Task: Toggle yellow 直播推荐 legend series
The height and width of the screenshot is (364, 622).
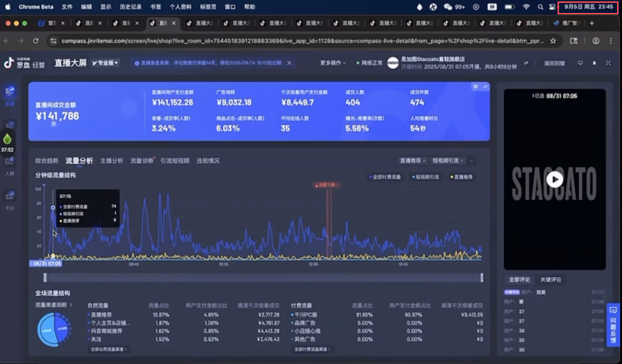Action: coord(461,177)
